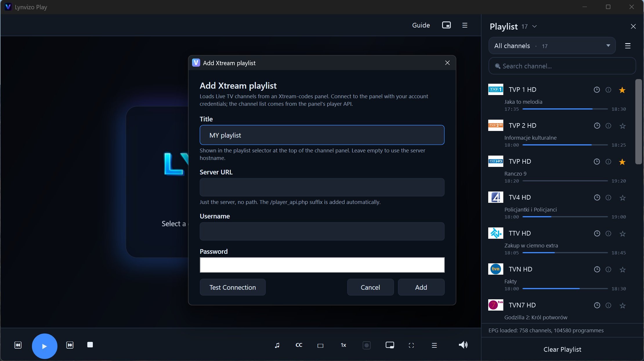Click Clear Playlist button

562,349
